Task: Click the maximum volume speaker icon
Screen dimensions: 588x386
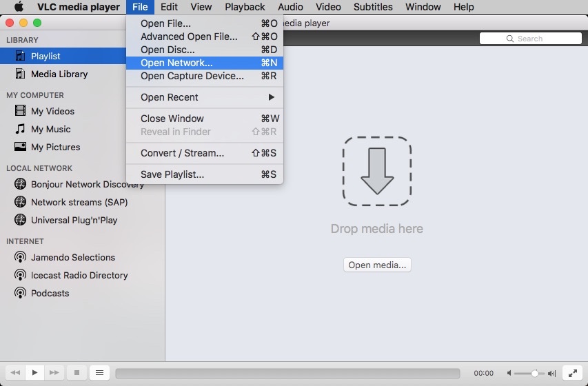Action: (x=551, y=373)
